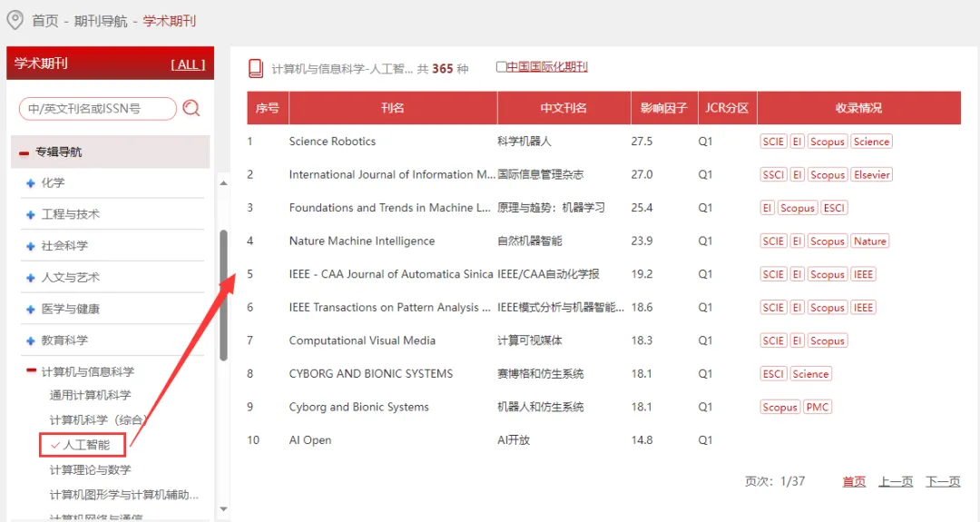Open International Journal of Information M... entry
Image resolution: width=980 pixels, height=522 pixels.
click(392, 174)
